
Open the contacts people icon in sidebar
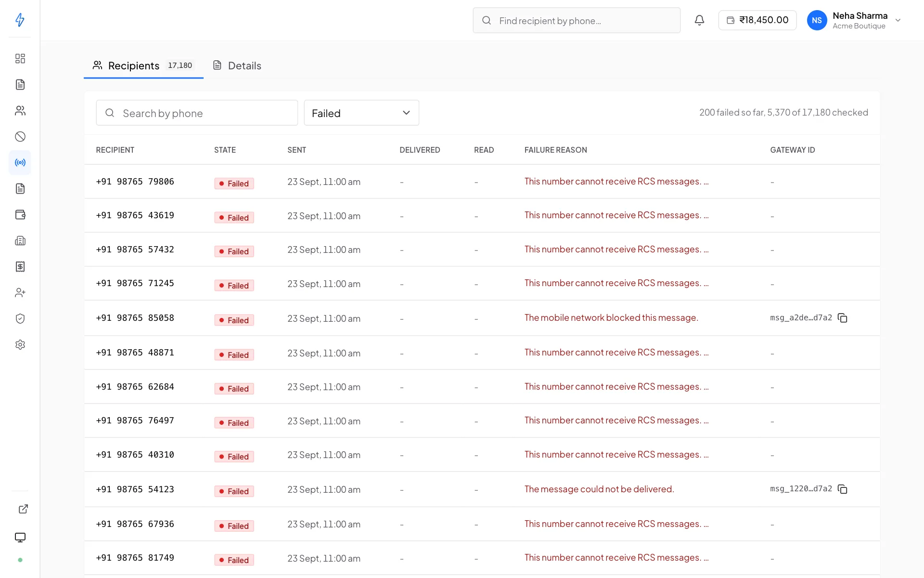pyautogui.click(x=20, y=111)
